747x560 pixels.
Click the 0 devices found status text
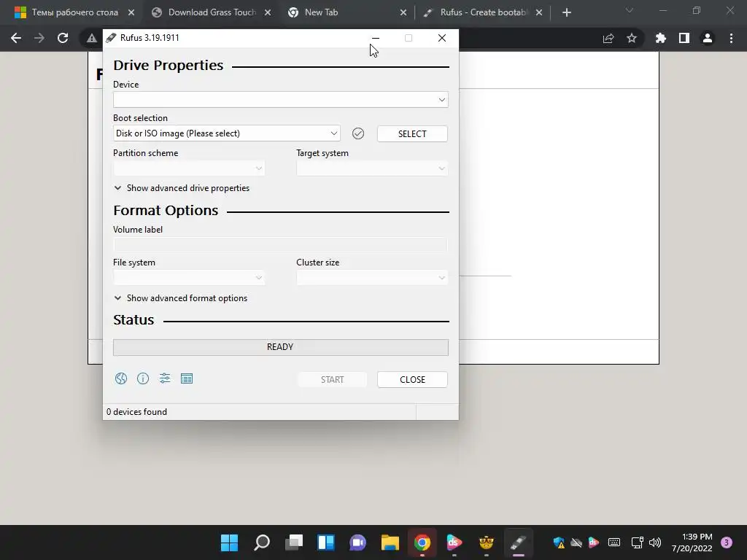click(136, 412)
